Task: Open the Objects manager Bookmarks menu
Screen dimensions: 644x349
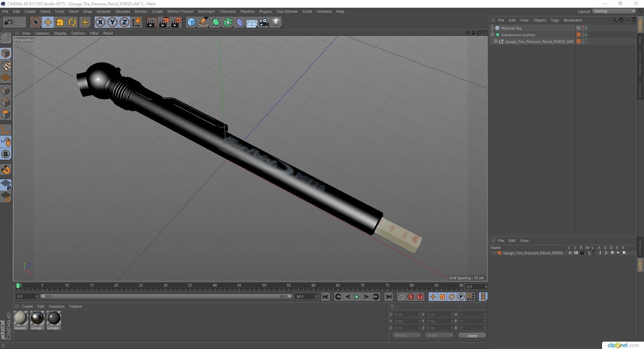Action: click(x=573, y=20)
